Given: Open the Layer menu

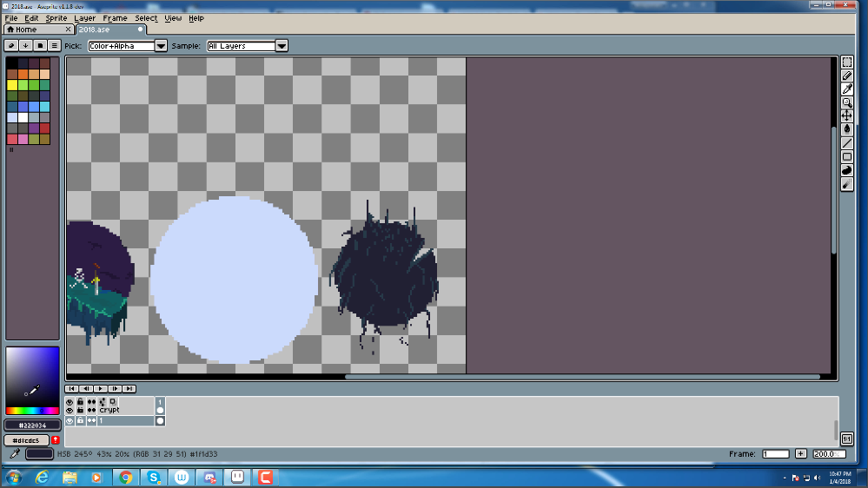Looking at the screenshot, I should 84,18.
